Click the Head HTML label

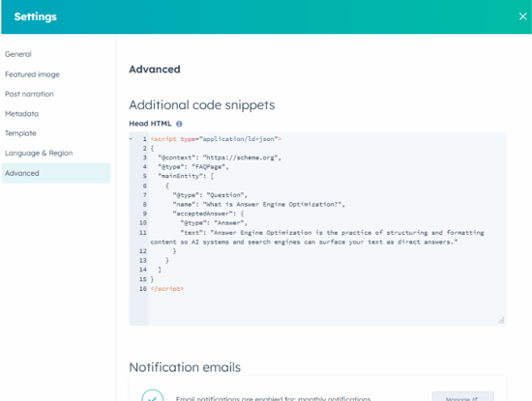(x=150, y=124)
